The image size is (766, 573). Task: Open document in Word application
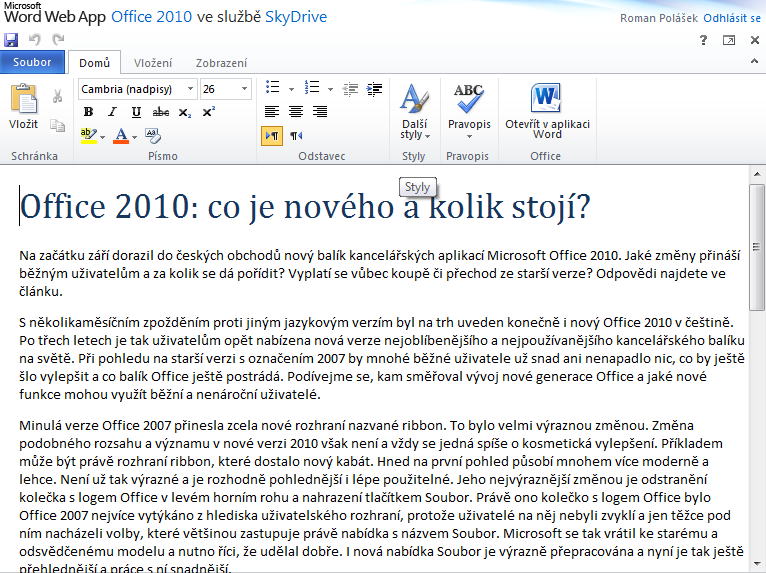tap(547, 111)
